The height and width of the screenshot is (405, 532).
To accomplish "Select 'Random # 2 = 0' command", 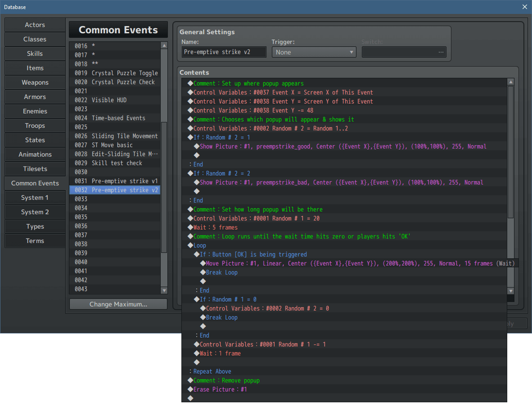I will [x=344, y=308].
